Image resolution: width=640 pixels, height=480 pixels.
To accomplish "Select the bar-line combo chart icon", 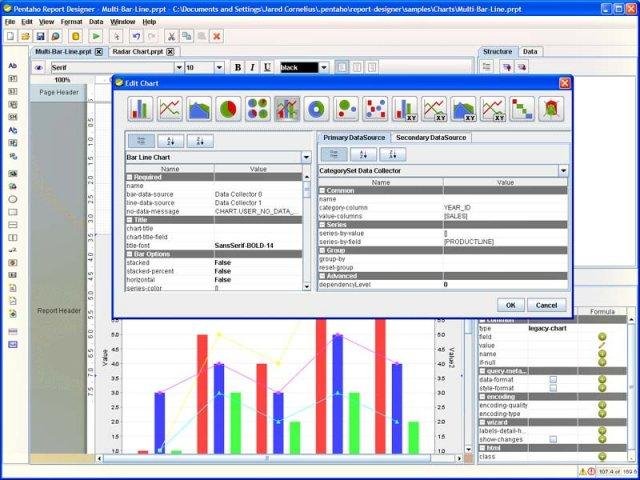I will [287, 109].
